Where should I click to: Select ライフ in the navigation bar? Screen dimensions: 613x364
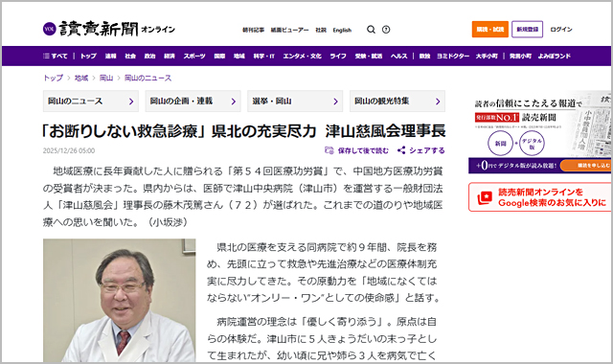click(338, 56)
